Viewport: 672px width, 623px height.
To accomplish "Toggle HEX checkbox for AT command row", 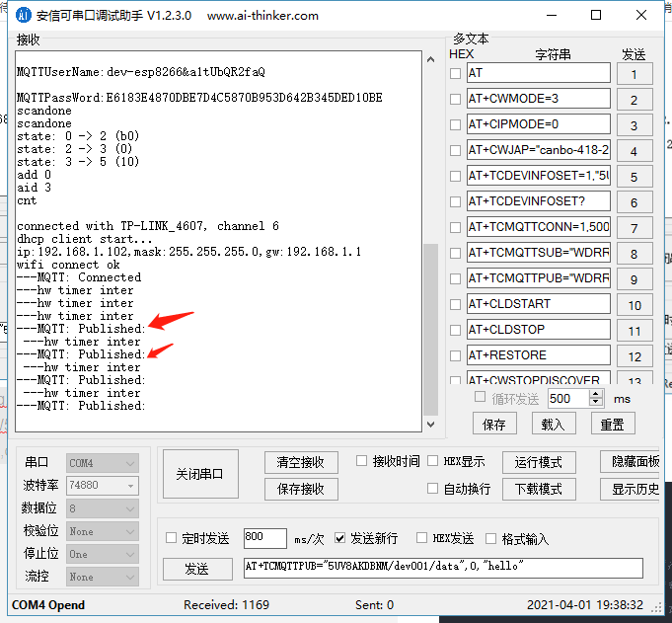I will coord(455,73).
